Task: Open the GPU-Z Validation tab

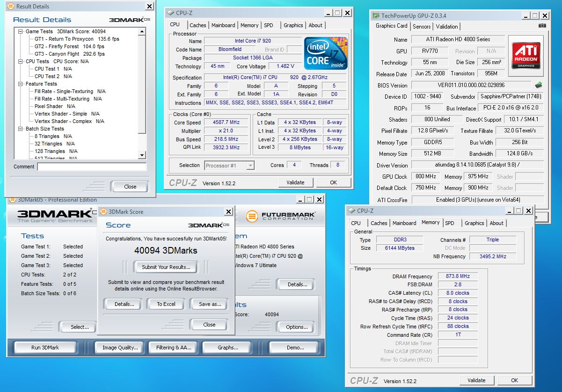Action: click(447, 27)
